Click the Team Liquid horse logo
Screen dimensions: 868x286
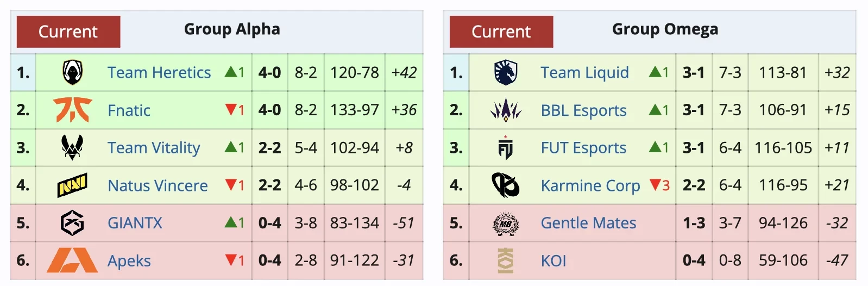pyautogui.click(x=506, y=72)
